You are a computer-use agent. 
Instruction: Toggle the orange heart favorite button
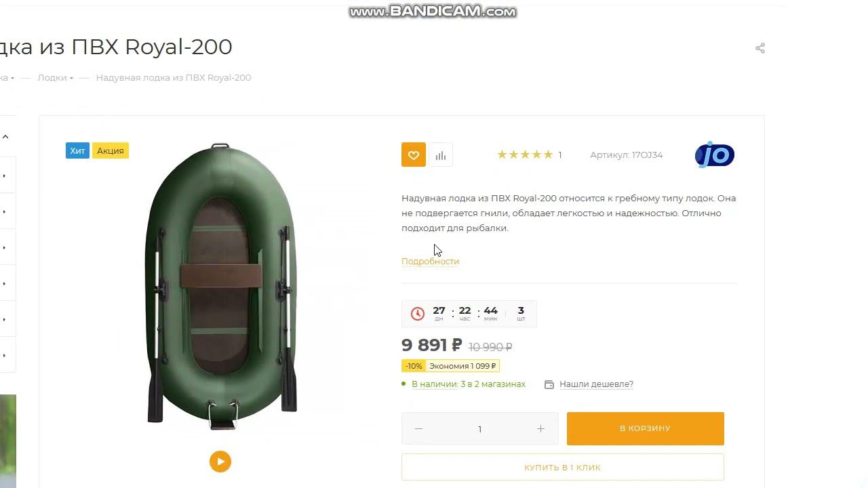click(x=414, y=155)
